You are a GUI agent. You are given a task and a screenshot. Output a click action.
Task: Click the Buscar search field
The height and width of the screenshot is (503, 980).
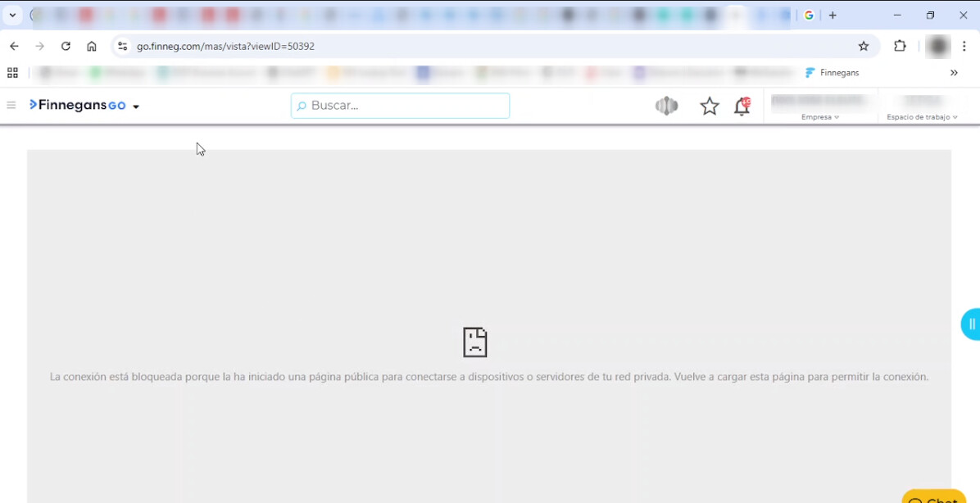[400, 106]
